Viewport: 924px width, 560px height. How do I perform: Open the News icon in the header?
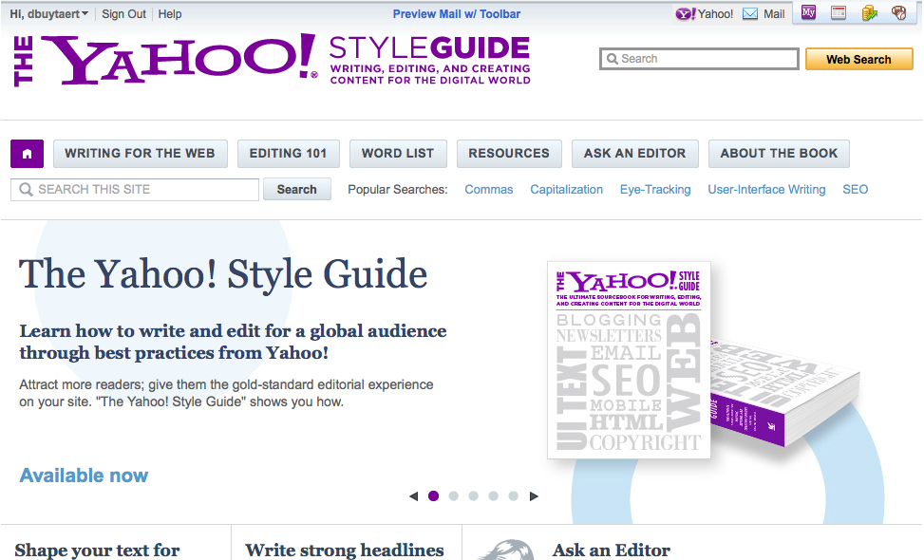tap(839, 13)
